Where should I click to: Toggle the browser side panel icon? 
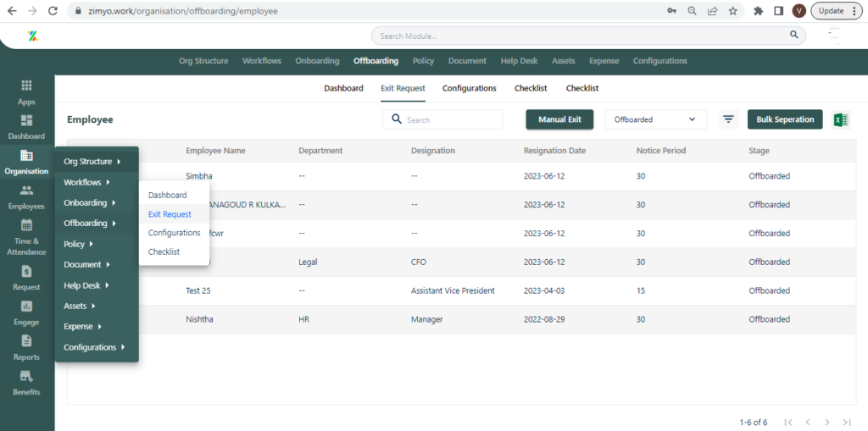pyautogui.click(x=779, y=10)
